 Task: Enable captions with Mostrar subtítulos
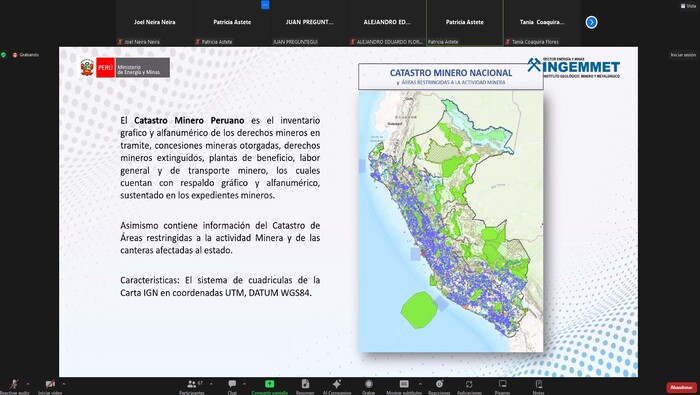404,386
